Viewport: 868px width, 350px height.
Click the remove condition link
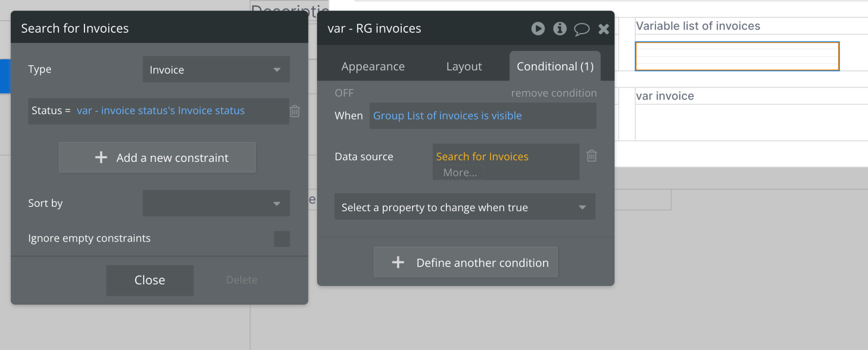click(x=554, y=93)
